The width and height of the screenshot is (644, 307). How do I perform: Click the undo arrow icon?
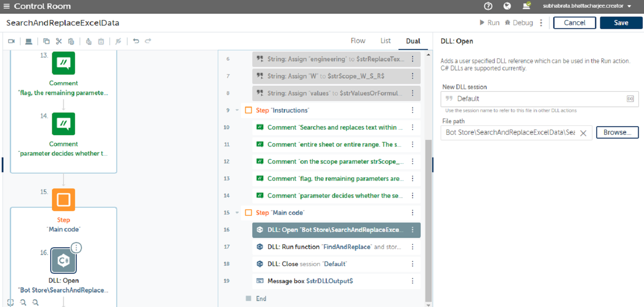[x=136, y=41]
